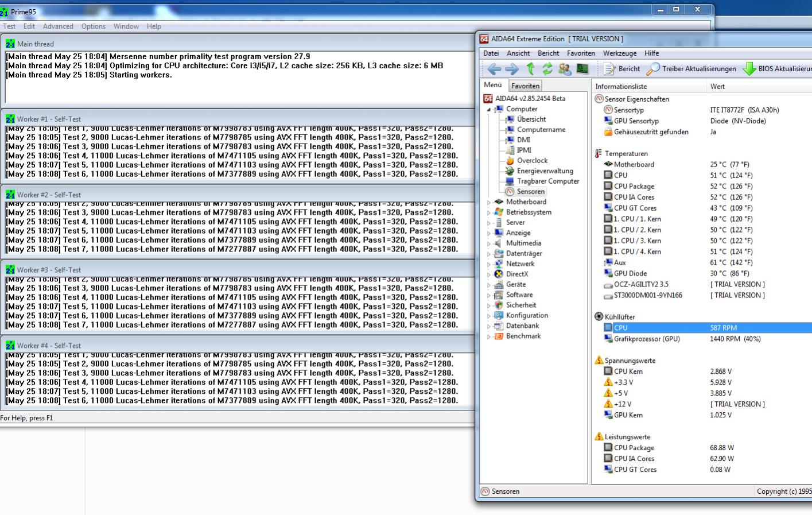Open the IPMI tree entry
Viewport: 812px width, 515px height.
pos(524,150)
